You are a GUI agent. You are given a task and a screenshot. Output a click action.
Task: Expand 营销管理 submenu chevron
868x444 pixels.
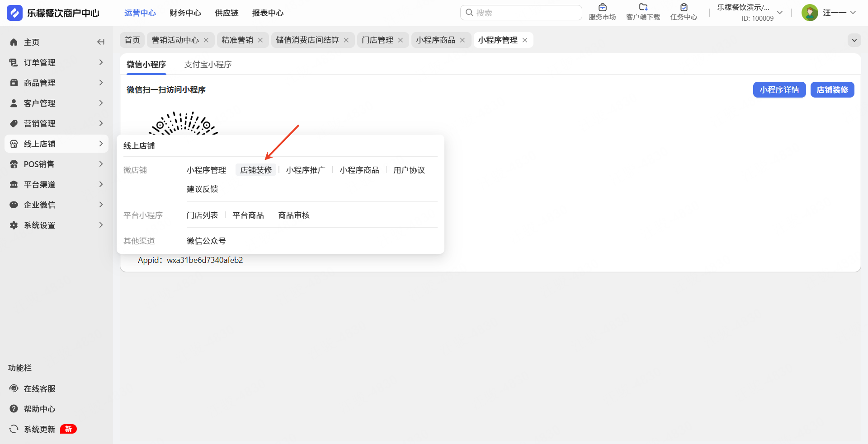[101, 123]
